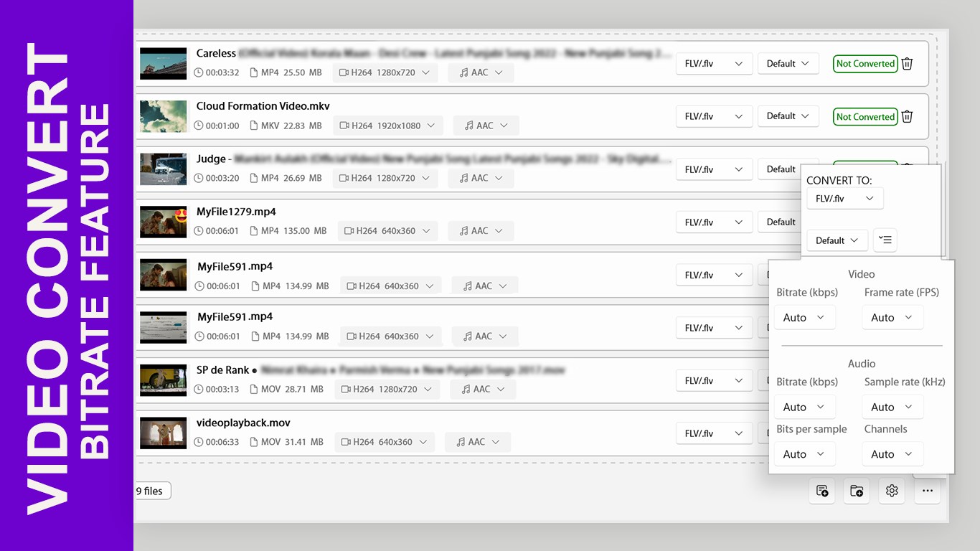Delete the Careless video from list

(x=907, y=64)
